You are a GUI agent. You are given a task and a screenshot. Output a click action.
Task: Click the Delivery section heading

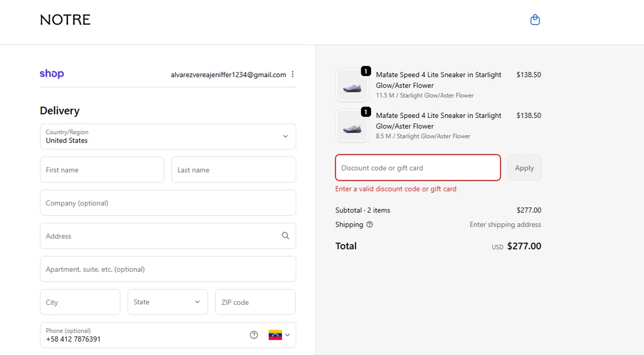[x=60, y=111]
